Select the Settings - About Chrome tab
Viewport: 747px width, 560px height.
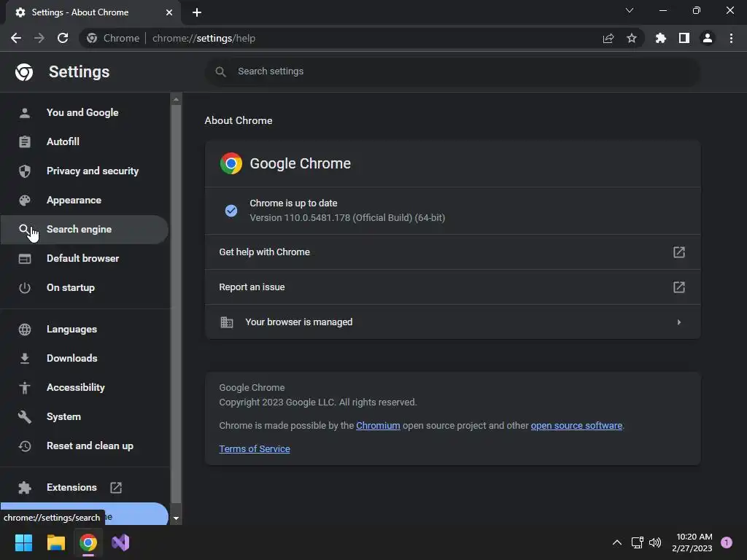click(x=93, y=12)
